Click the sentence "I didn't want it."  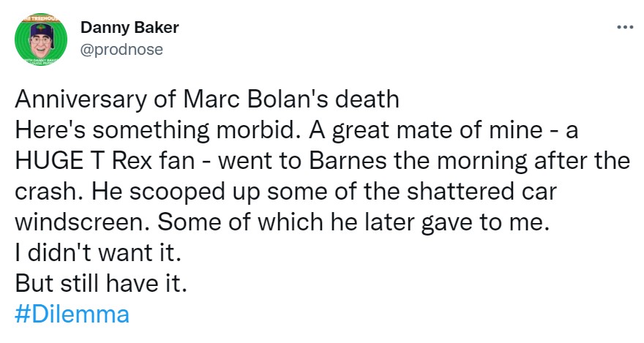98,253
